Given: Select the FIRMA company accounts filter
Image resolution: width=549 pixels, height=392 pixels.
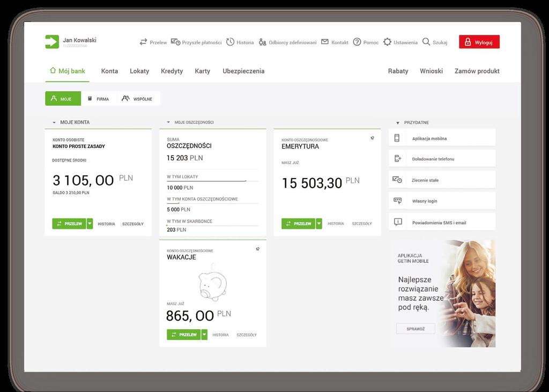Looking at the screenshot, I should coord(99,99).
